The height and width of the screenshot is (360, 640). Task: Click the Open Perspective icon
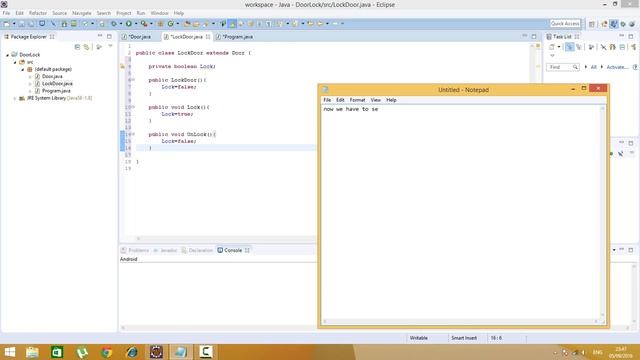tap(591, 24)
